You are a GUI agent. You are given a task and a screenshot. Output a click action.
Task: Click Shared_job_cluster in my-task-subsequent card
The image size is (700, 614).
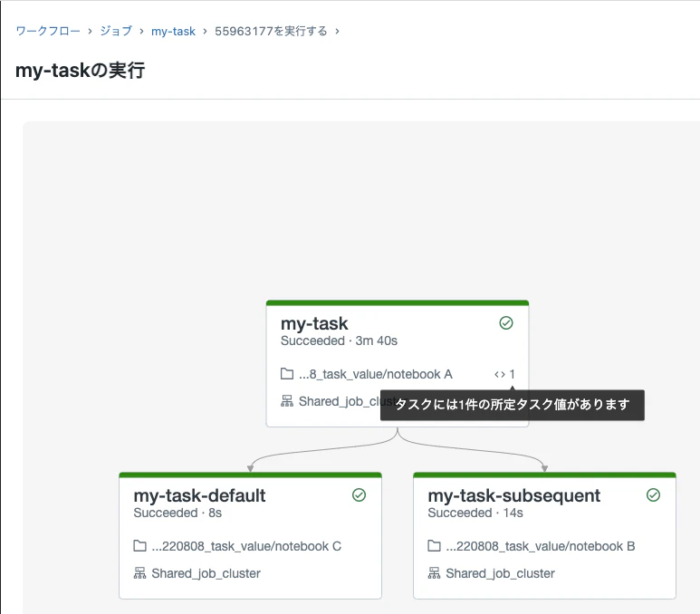point(500,573)
